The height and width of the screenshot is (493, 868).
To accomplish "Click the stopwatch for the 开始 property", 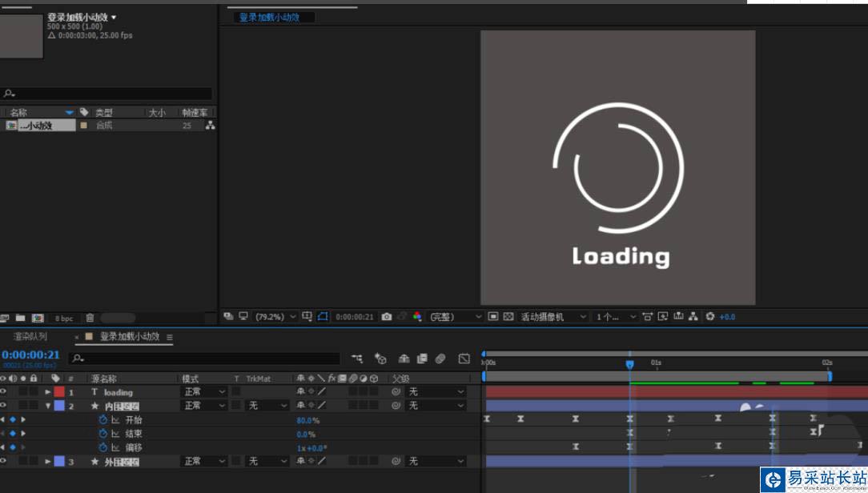I will [x=103, y=420].
